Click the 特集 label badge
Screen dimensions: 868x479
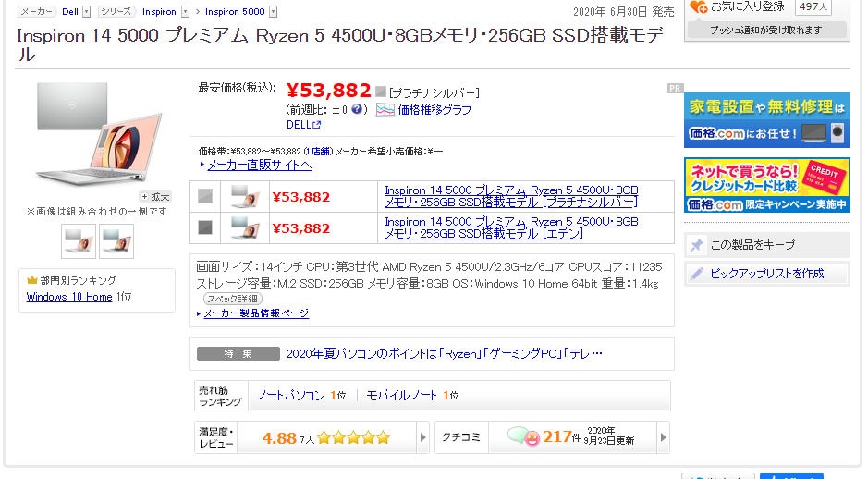pos(238,354)
